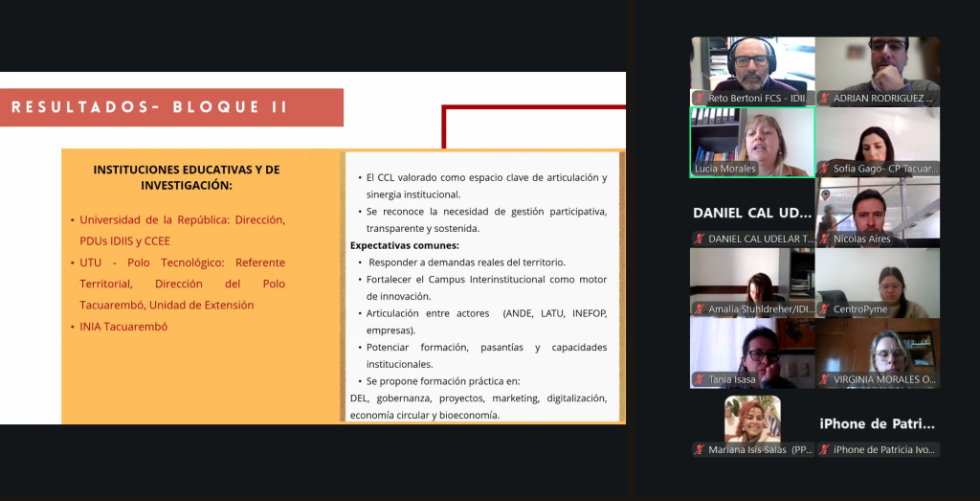Click muted mic icon beside Nicolas Aires
This screenshot has width=980, height=501.
(824, 239)
